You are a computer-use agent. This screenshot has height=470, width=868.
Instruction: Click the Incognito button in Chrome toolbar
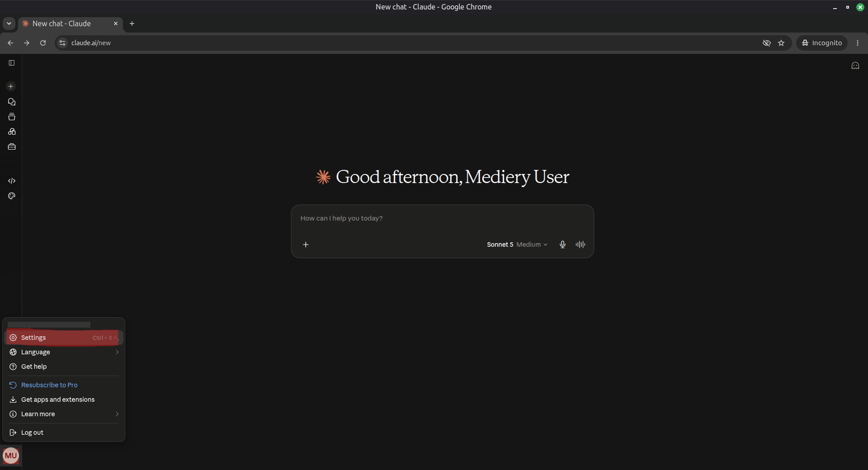822,43
